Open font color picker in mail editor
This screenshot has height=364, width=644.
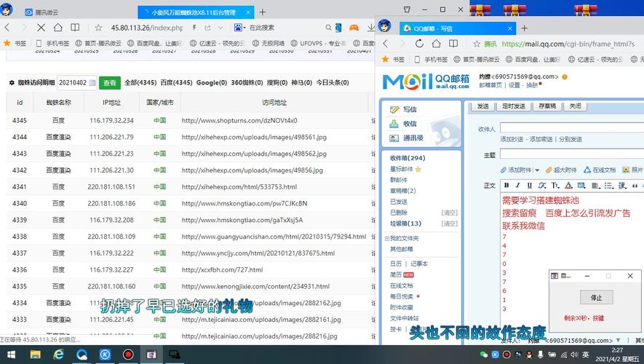(x=568, y=186)
